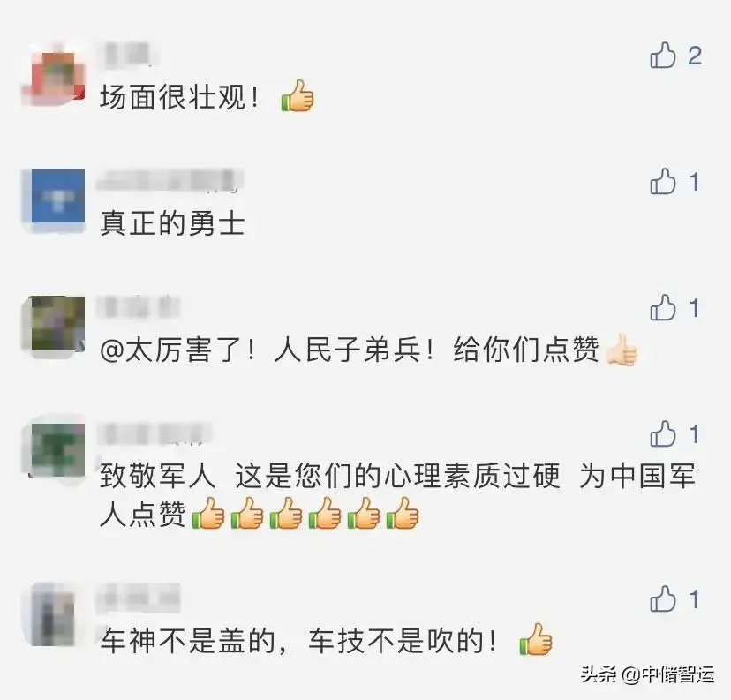Like the '致敬军人' comment

(x=662, y=434)
